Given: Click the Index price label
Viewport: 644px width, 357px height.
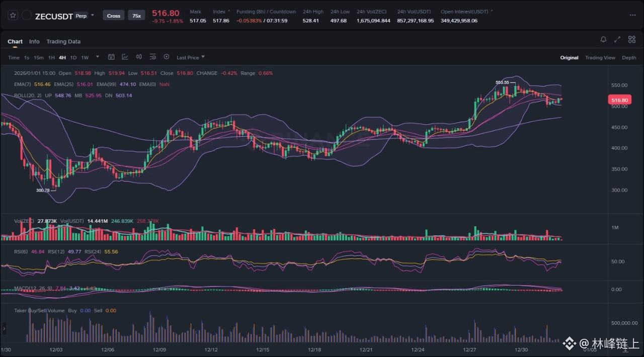Looking at the screenshot, I should click(219, 12).
